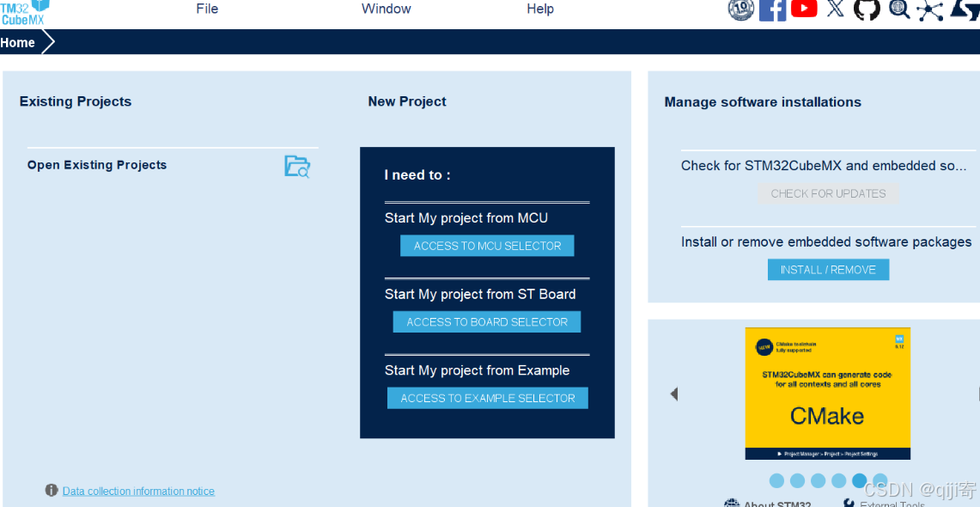980x507 pixels.
Task: Select the first carousel dot
Action: (x=776, y=480)
